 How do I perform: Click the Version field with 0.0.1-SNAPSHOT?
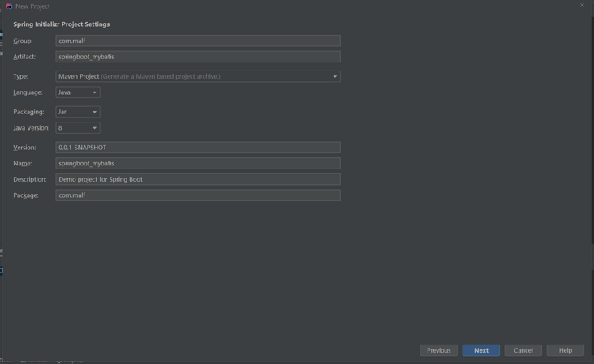click(197, 148)
